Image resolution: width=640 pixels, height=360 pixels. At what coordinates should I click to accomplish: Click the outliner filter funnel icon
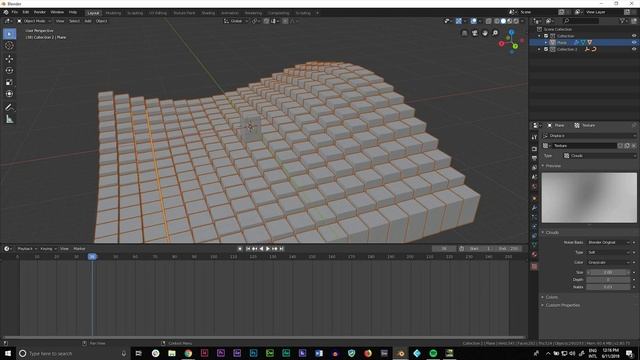[622, 21]
